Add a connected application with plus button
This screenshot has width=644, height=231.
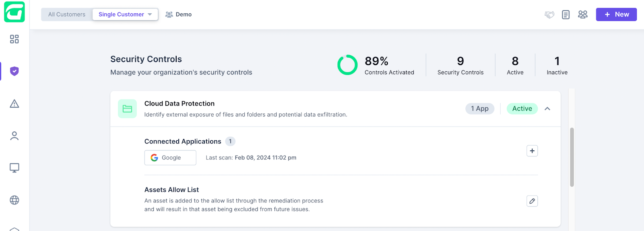[532, 151]
